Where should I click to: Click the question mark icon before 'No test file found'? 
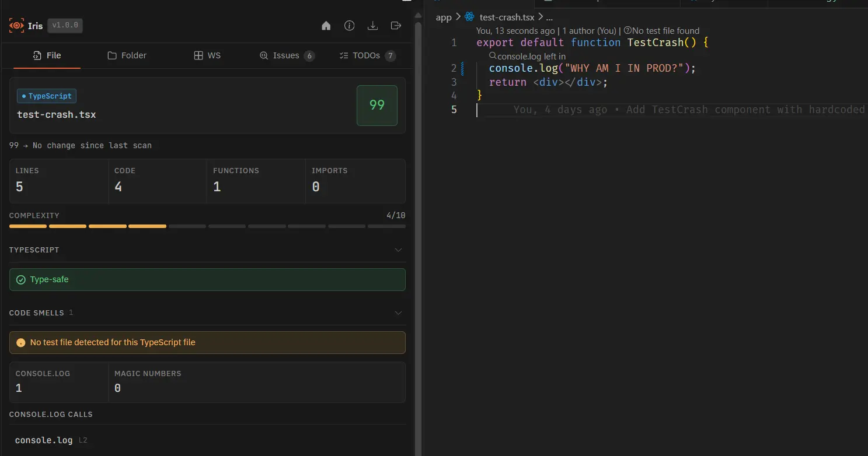[628, 31]
